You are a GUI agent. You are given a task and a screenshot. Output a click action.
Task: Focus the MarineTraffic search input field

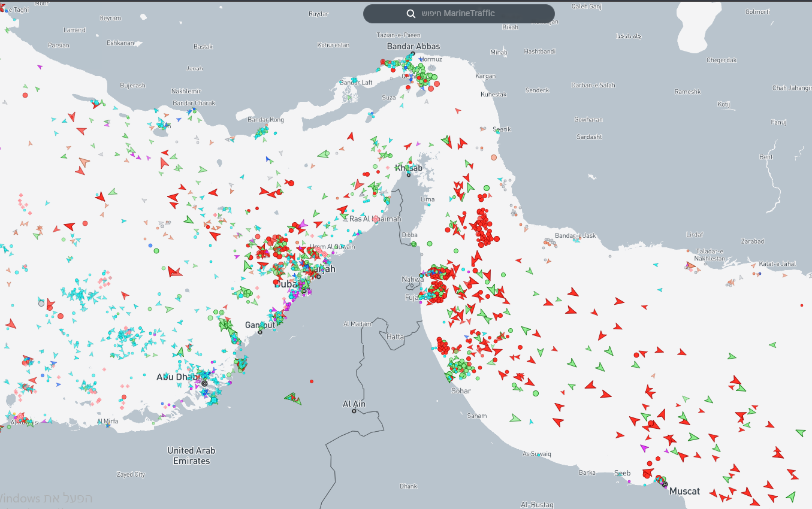coord(469,14)
